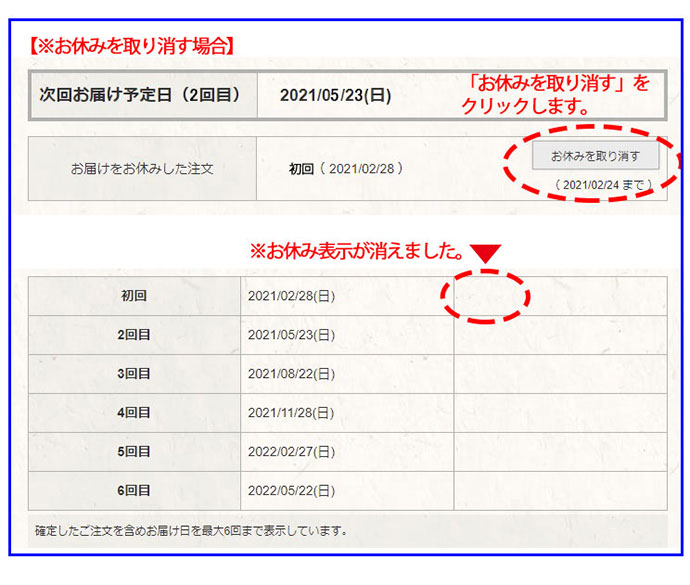The width and height of the screenshot is (690, 585).
Task: Click the 2回目 row label
Action: (134, 335)
